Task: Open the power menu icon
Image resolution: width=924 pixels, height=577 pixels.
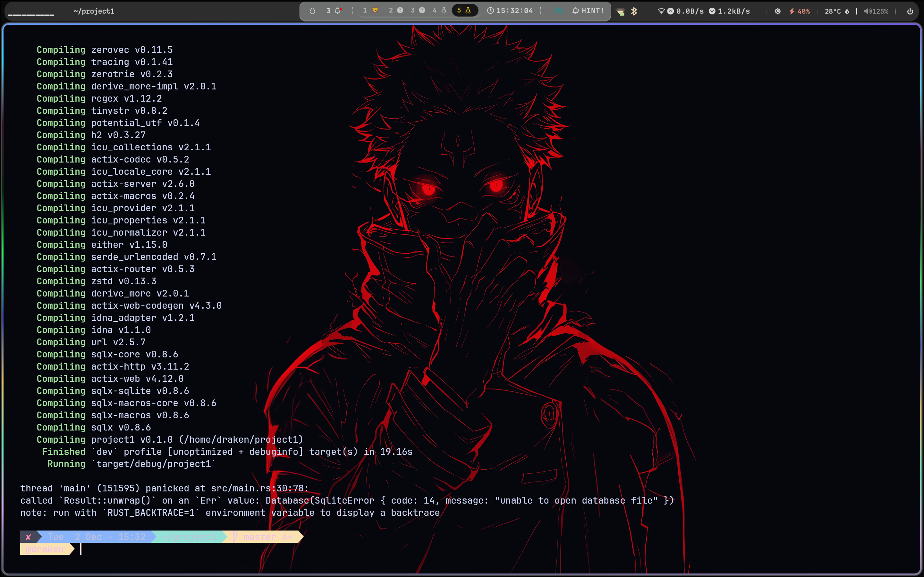Action: click(x=910, y=11)
